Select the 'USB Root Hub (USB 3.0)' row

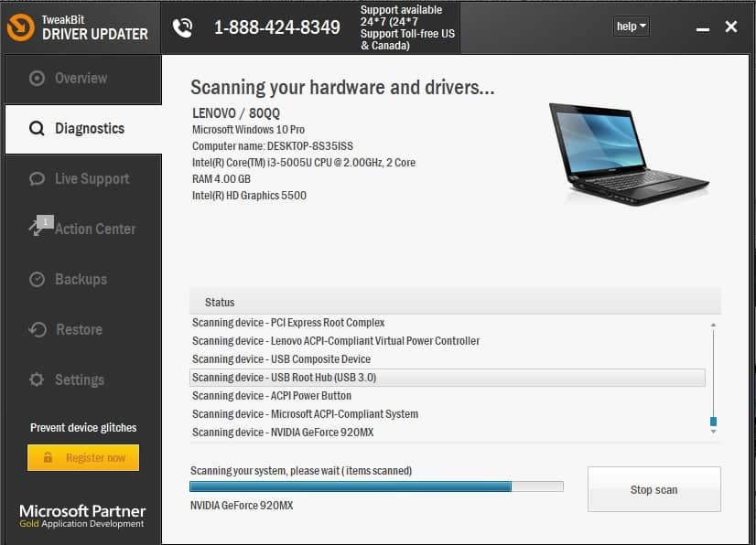(x=448, y=378)
